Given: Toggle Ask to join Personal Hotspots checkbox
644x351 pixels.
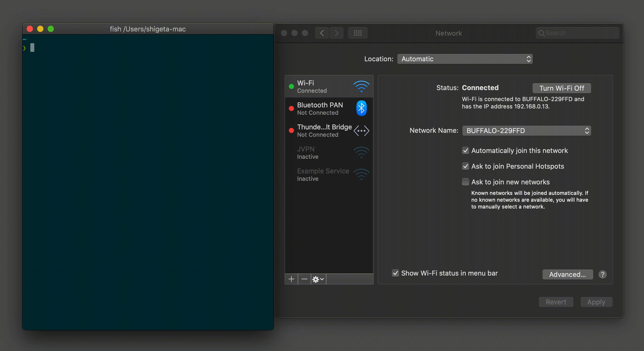Looking at the screenshot, I should 466,166.
